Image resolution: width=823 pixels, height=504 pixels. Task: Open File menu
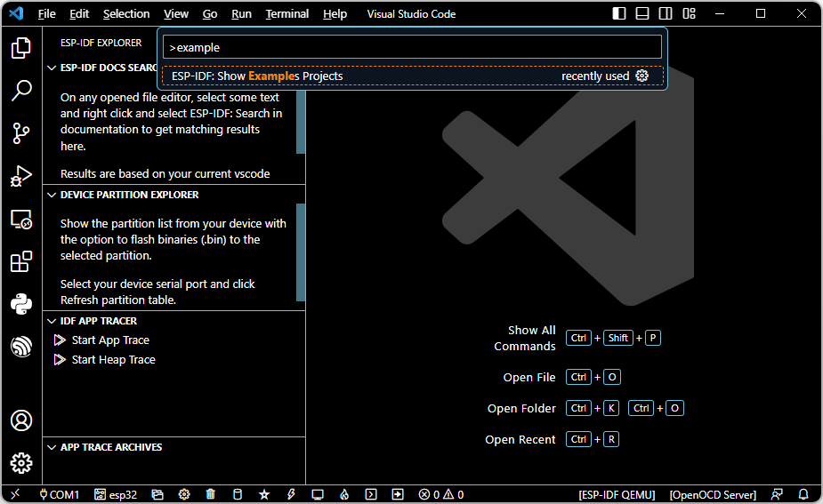tap(47, 13)
